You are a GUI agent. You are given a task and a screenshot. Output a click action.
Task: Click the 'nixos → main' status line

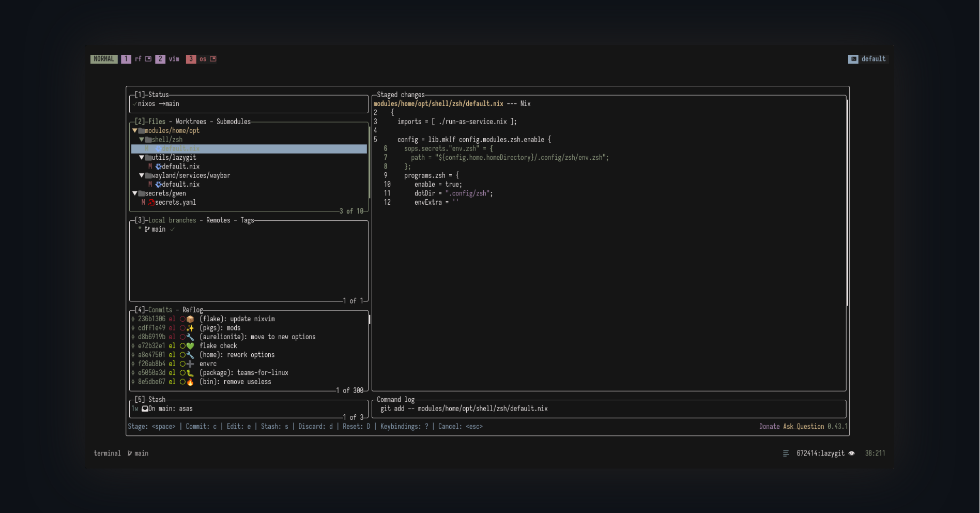[158, 104]
